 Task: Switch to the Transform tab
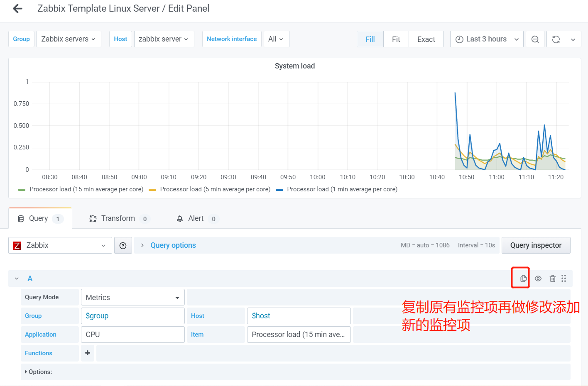click(119, 218)
